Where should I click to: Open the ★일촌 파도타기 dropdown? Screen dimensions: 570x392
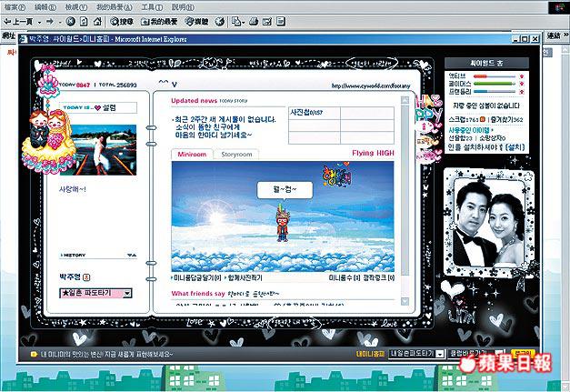pyautogui.click(x=95, y=293)
